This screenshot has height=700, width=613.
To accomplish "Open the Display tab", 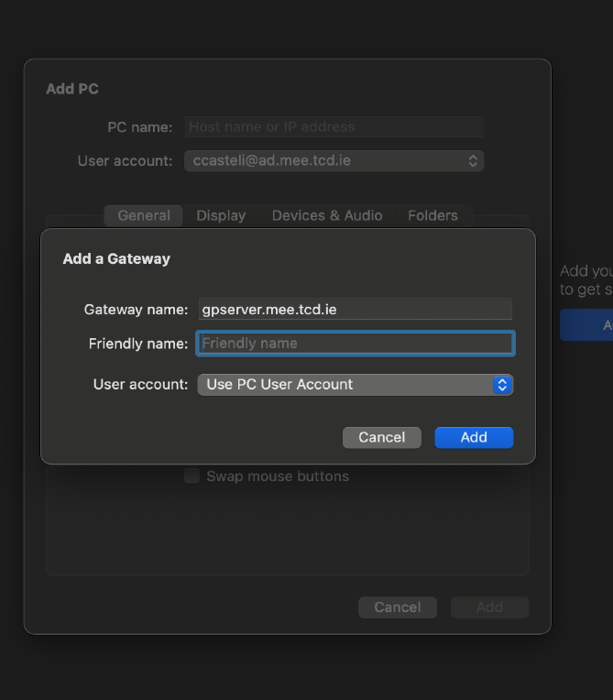I will click(x=221, y=215).
